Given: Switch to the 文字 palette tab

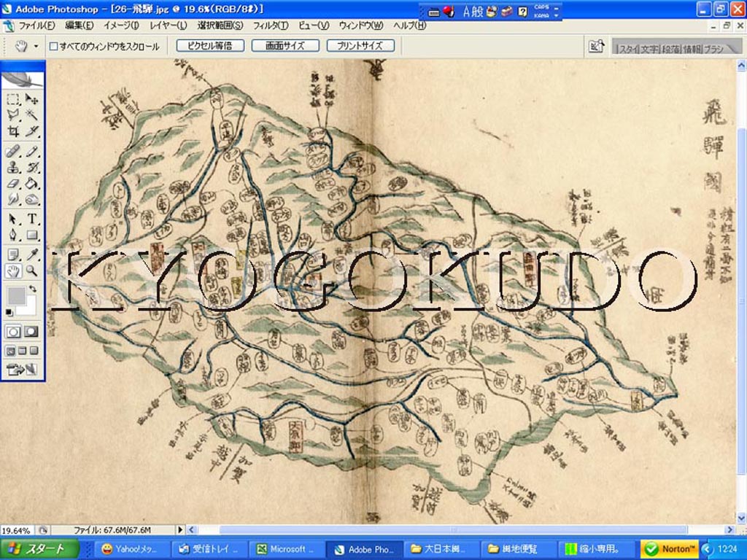Looking at the screenshot, I should click(649, 49).
